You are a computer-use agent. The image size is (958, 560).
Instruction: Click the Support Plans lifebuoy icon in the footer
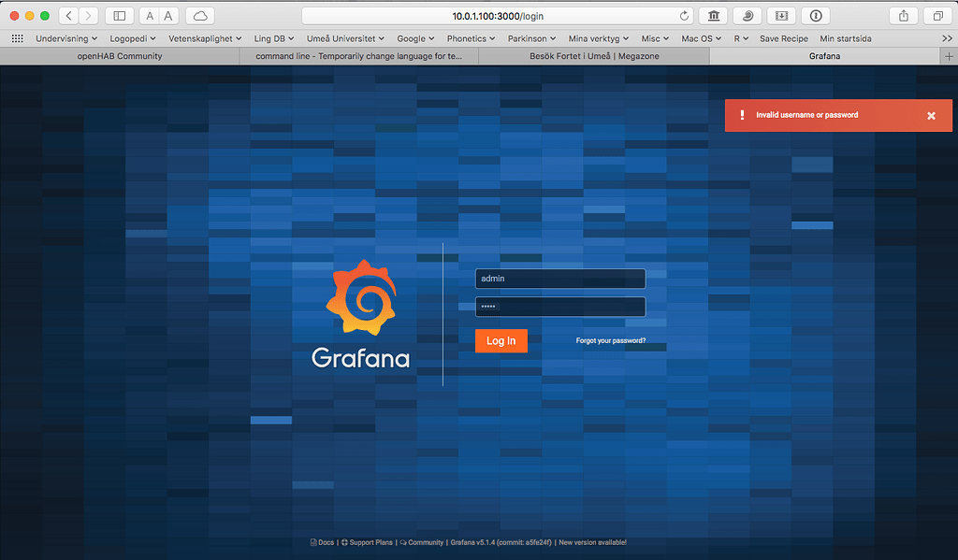pos(344,542)
